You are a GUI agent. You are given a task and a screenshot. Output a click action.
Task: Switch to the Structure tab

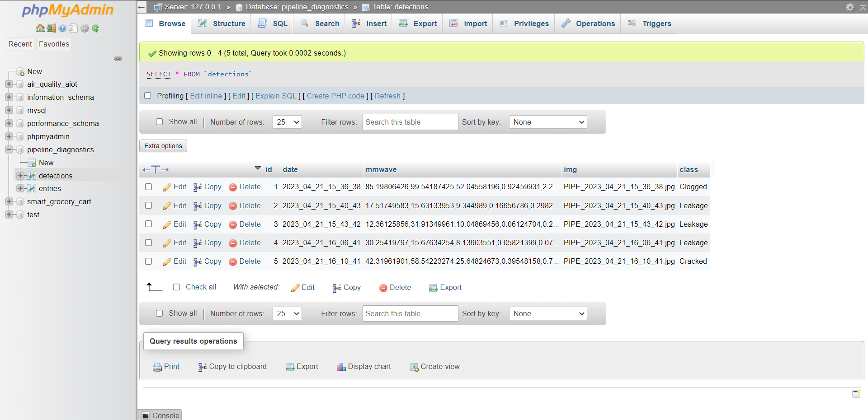226,23
